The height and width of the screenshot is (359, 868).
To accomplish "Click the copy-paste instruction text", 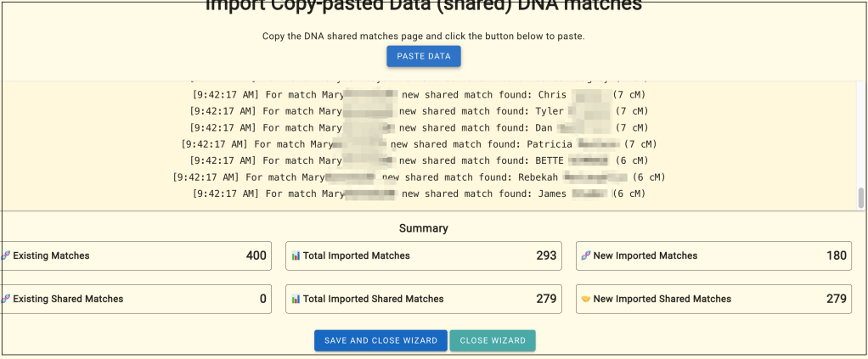I will click(423, 36).
